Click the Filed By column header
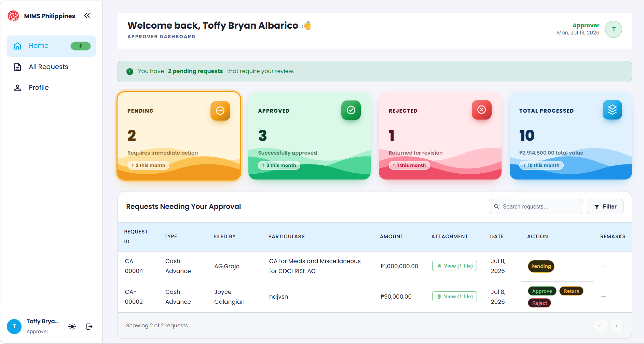 point(224,237)
